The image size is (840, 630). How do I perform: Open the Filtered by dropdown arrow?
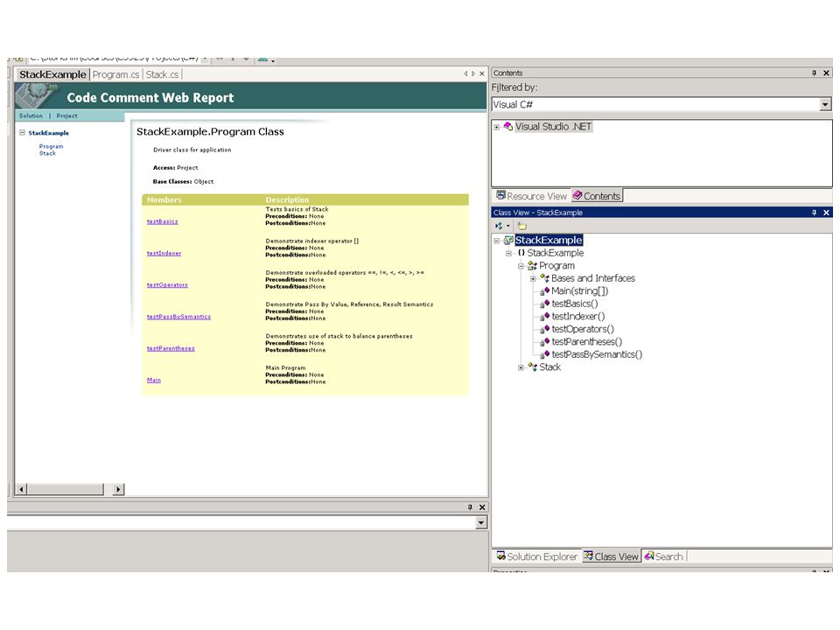pos(825,104)
